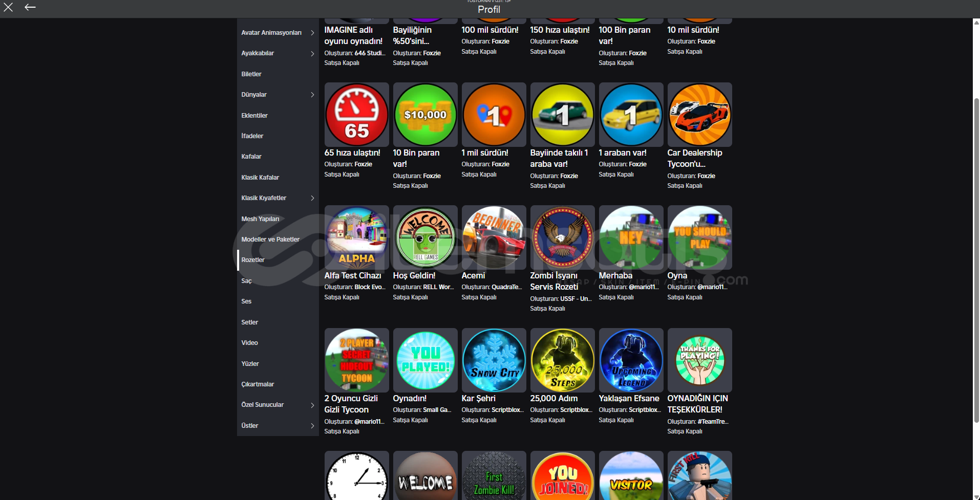Open the Snow City snowflake badge

click(494, 360)
